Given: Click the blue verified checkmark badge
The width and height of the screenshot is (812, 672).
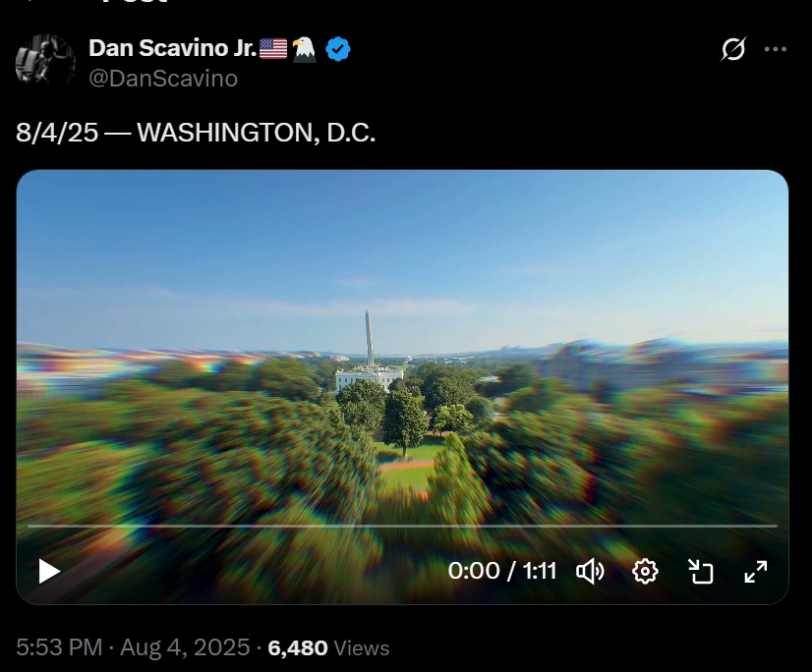Looking at the screenshot, I should [x=337, y=49].
